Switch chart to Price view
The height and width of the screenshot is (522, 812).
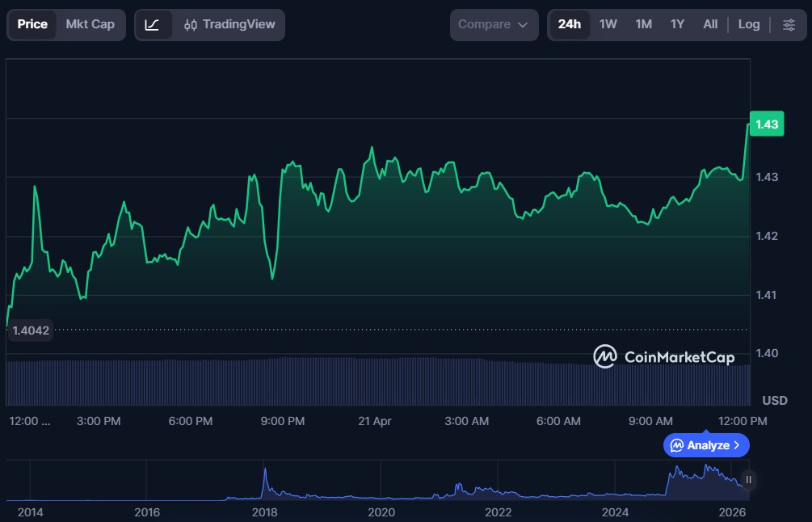coord(32,25)
